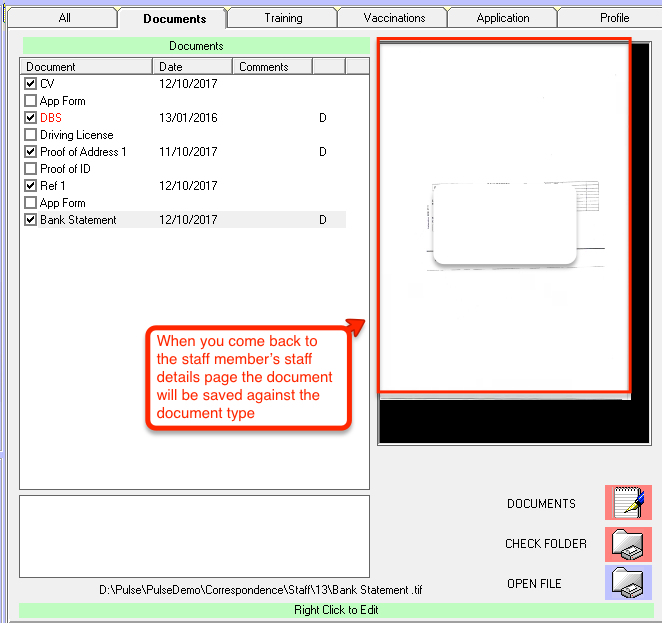662x623 pixels.
Task: Select the Application tab
Action: pos(503,18)
